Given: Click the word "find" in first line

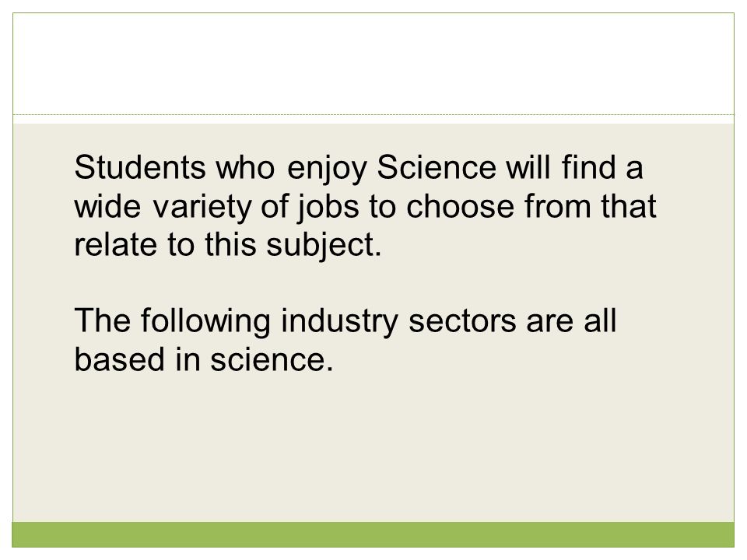Looking at the screenshot, I should tap(589, 167).
